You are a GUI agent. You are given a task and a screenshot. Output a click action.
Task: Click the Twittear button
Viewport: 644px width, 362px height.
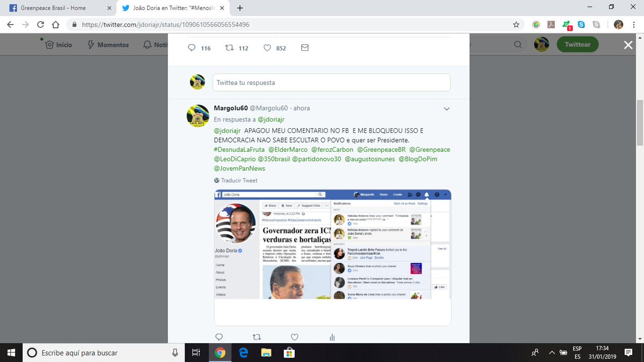[577, 45]
